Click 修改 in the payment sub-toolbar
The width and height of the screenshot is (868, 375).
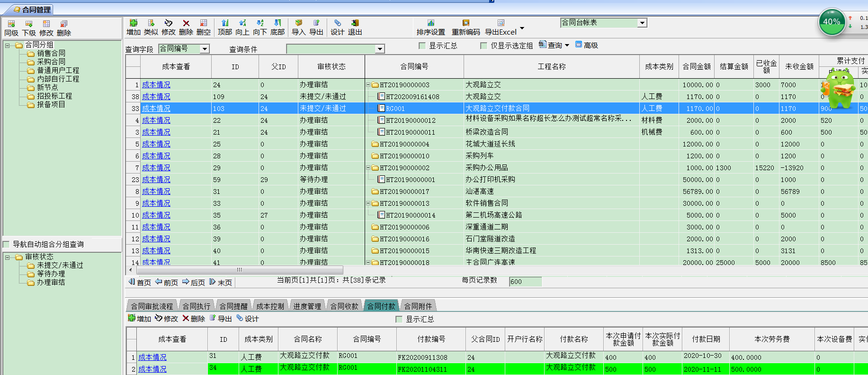coord(166,319)
